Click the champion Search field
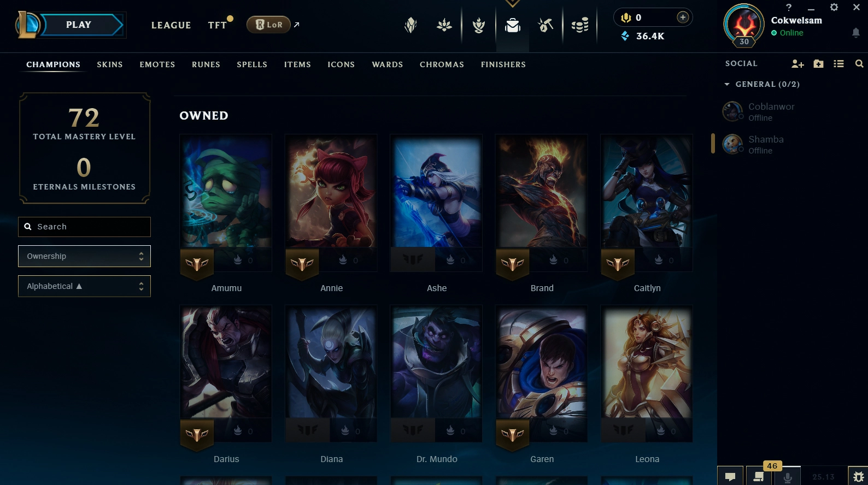868x485 pixels. click(x=84, y=227)
